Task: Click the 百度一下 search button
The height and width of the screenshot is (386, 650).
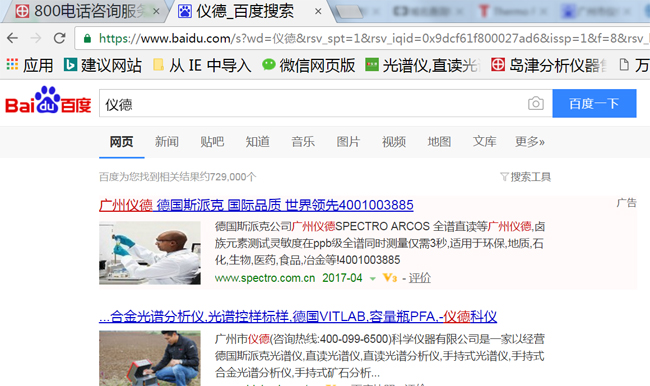Action: [594, 103]
